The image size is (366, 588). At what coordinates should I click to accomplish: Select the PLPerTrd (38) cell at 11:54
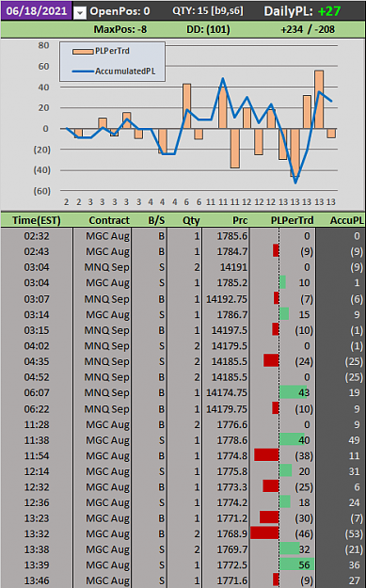click(x=283, y=456)
